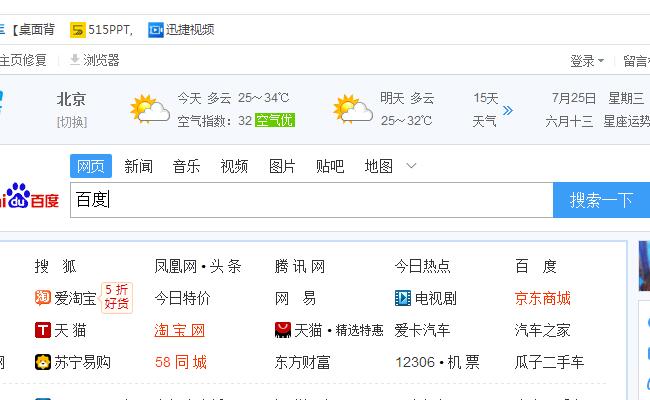Open the 东方财富 link
Screen dimensions: 650x400
coord(302,362)
